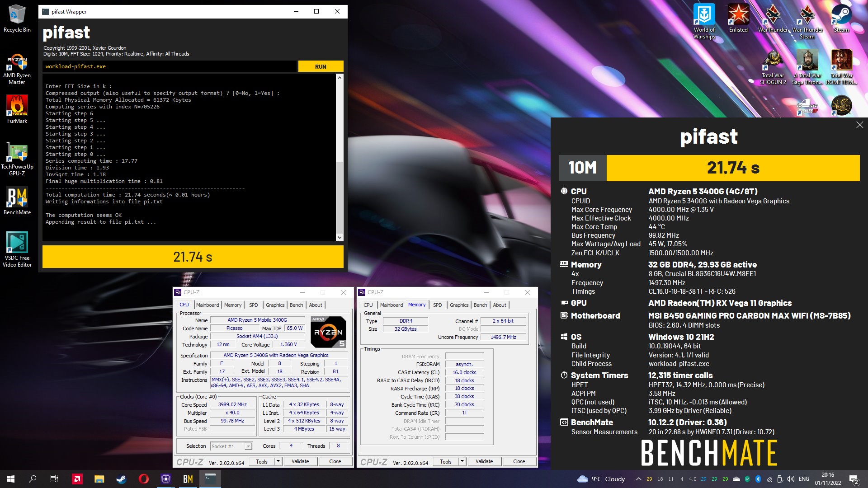Open File Explorer from taskbar
Image resolution: width=868 pixels, height=488 pixels.
99,479
